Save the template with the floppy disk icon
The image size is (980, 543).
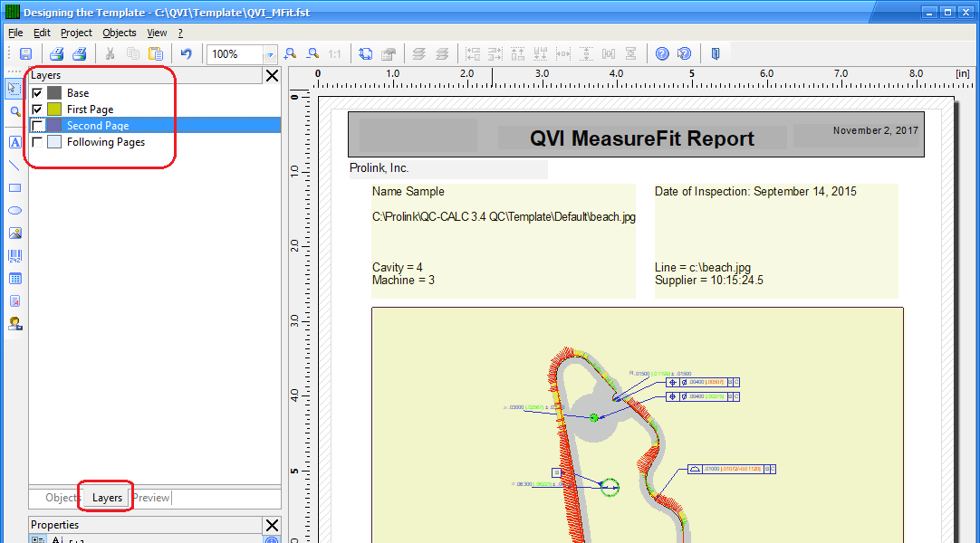pyautogui.click(x=25, y=54)
